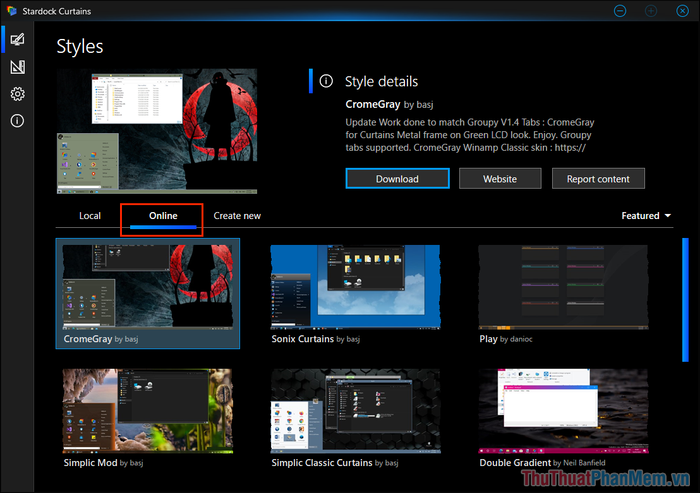Select the Simplic Mod style thumbnail
The width and height of the screenshot is (700, 493).
click(x=148, y=411)
